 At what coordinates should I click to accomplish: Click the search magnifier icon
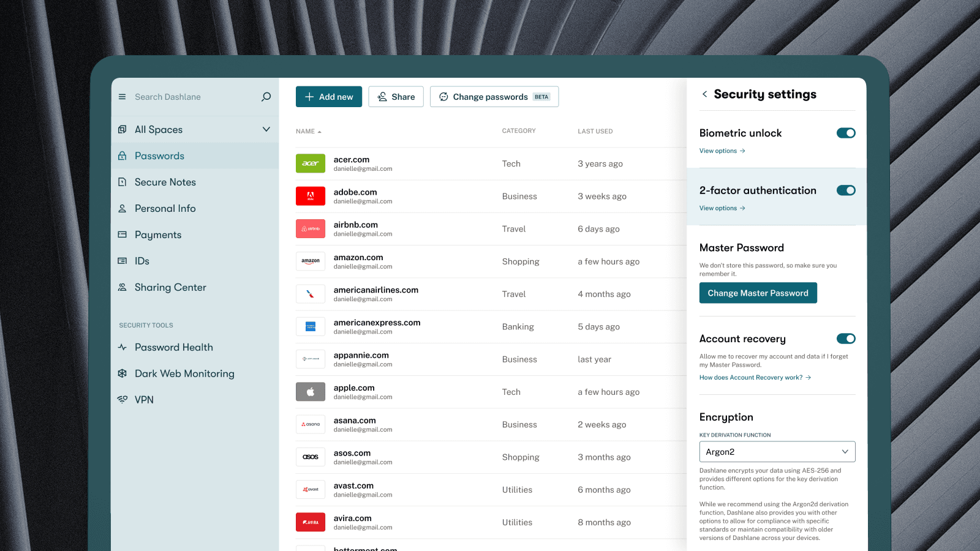[266, 97]
